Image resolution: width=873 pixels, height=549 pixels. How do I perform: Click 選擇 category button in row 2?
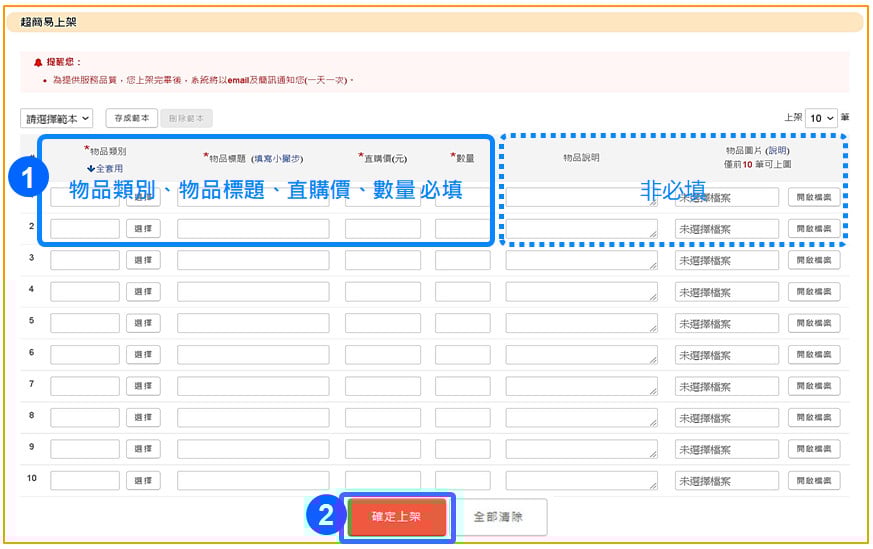point(143,229)
